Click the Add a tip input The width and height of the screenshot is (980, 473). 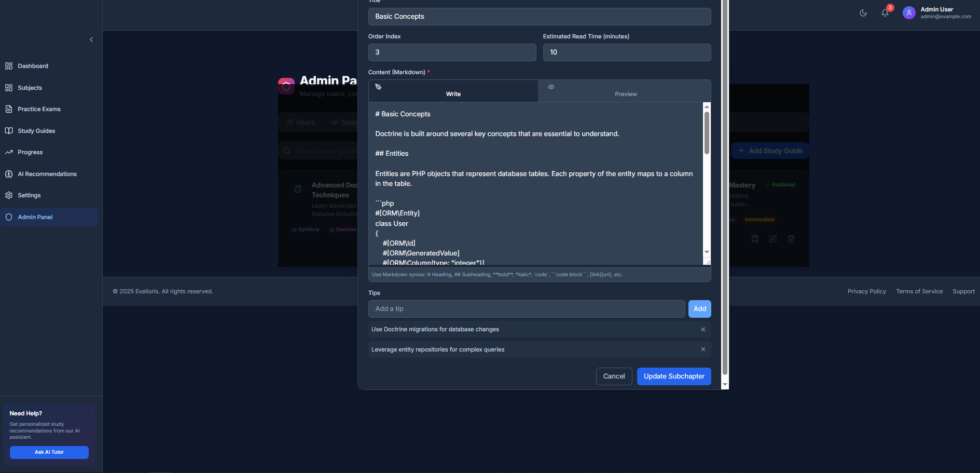(527, 309)
